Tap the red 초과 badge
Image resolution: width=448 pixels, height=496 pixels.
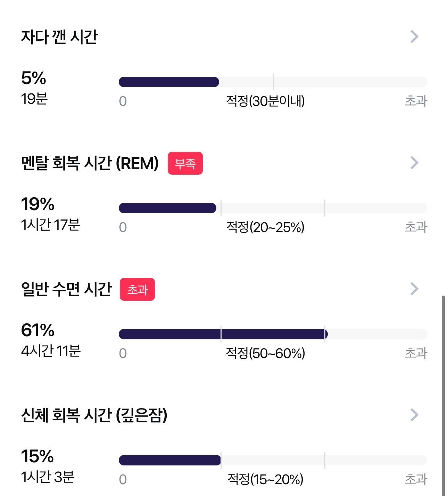(x=137, y=289)
